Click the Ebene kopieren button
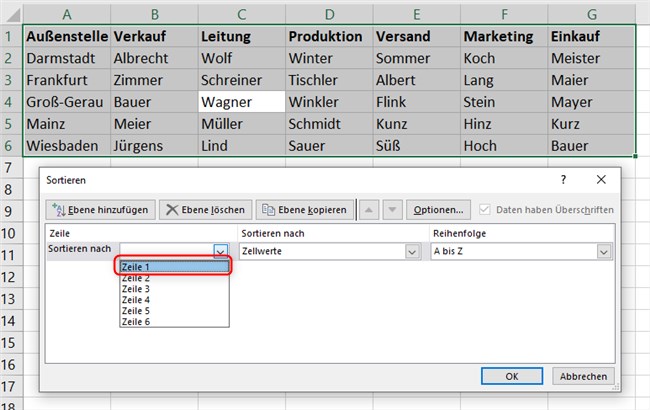650x410 pixels. (x=304, y=210)
